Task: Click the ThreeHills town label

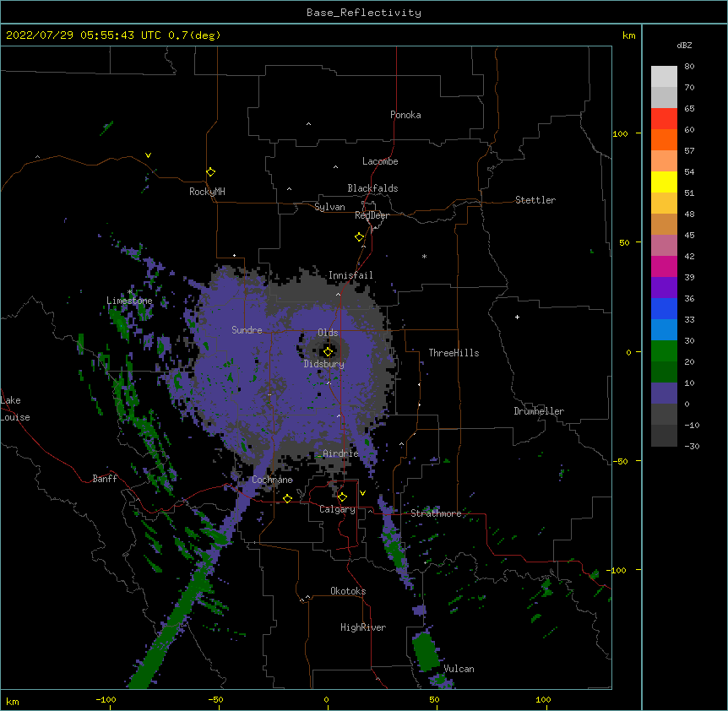Action: (454, 353)
